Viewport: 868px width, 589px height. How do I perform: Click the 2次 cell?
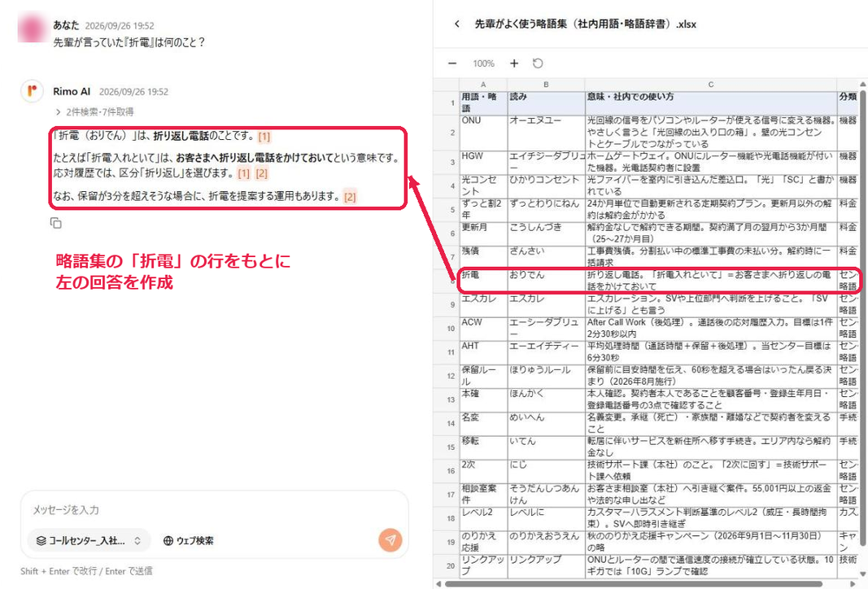point(484,470)
